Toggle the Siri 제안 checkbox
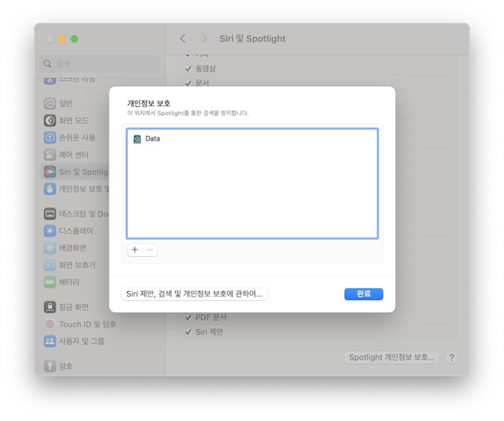This screenshot has height=421, width=504. 188,332
